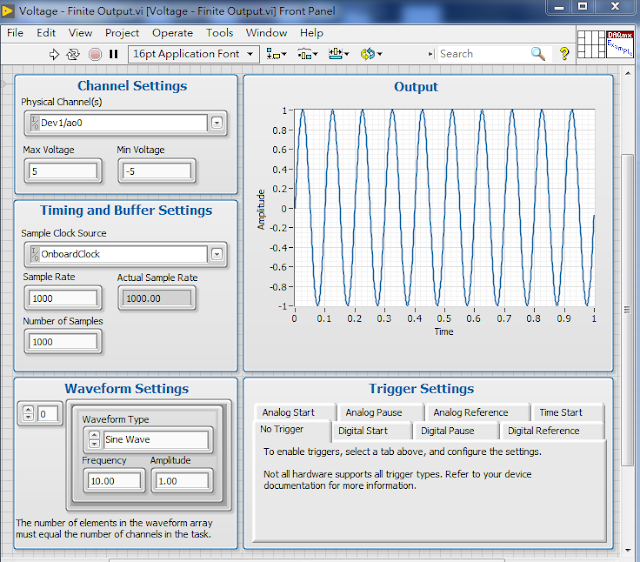Click the Actual Sample Rate indicator
The height and width of the screenshot is (562, 640).
point(157,298)
